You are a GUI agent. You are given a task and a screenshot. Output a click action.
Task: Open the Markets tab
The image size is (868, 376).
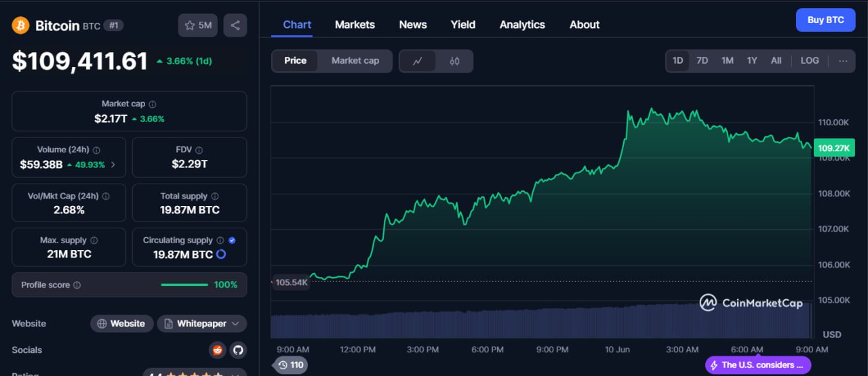click(x=355, y=24)
